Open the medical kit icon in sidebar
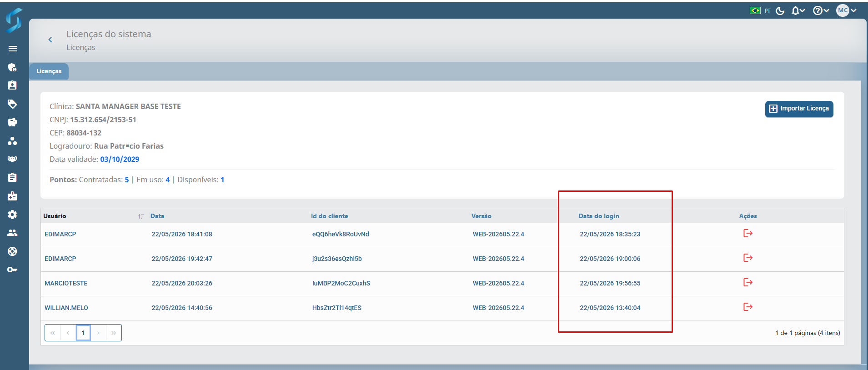The height and width of the screenshot is (370, 868). (x=12, y=196)
